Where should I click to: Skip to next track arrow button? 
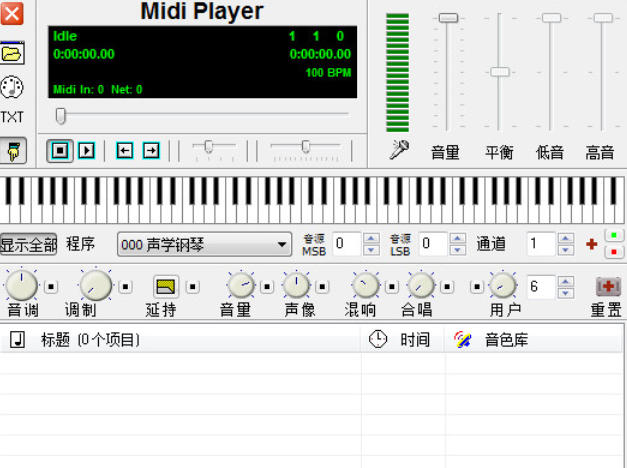(x=150, y=150)
